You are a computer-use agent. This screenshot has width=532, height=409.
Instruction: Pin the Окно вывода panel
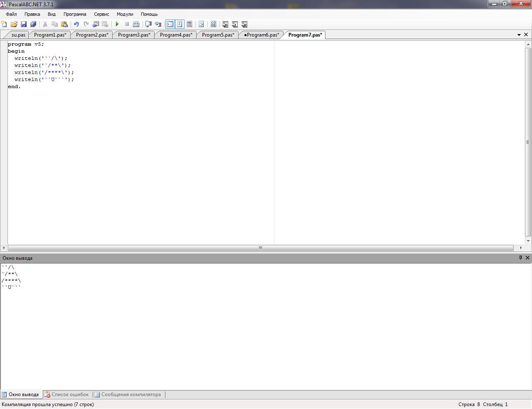point(520,258)
